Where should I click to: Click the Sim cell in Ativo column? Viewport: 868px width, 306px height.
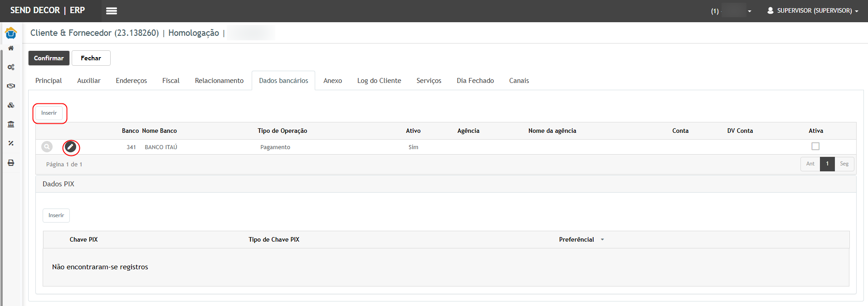coord(413,147)
